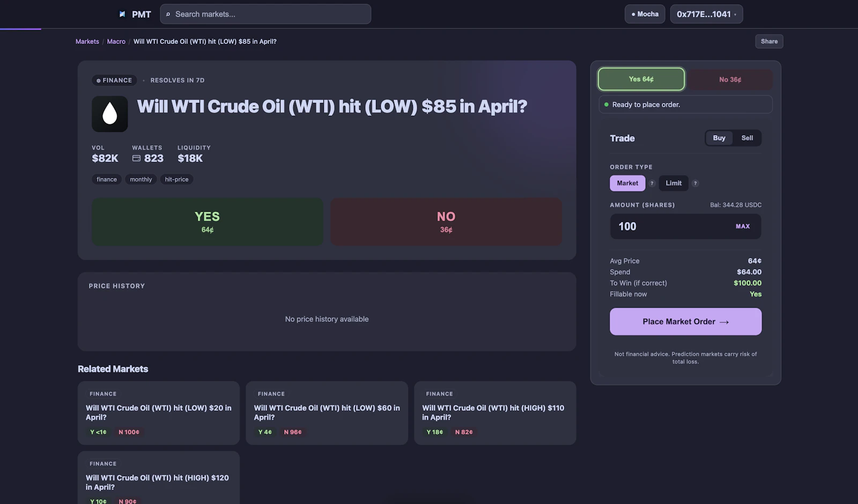Click the oil drop market icon
This screenshot has height=504, width=858.
(x=110, y=114)
